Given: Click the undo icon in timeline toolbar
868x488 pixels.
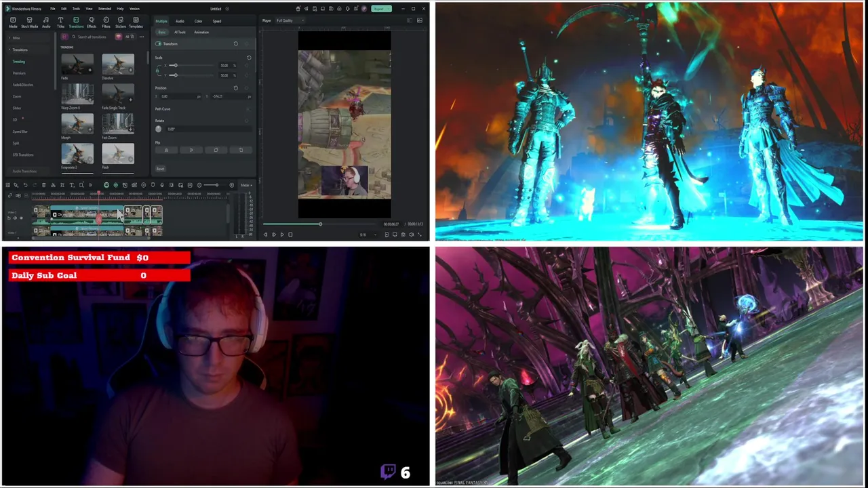Looking at the screenshot, I should click(x=25, y=185).
